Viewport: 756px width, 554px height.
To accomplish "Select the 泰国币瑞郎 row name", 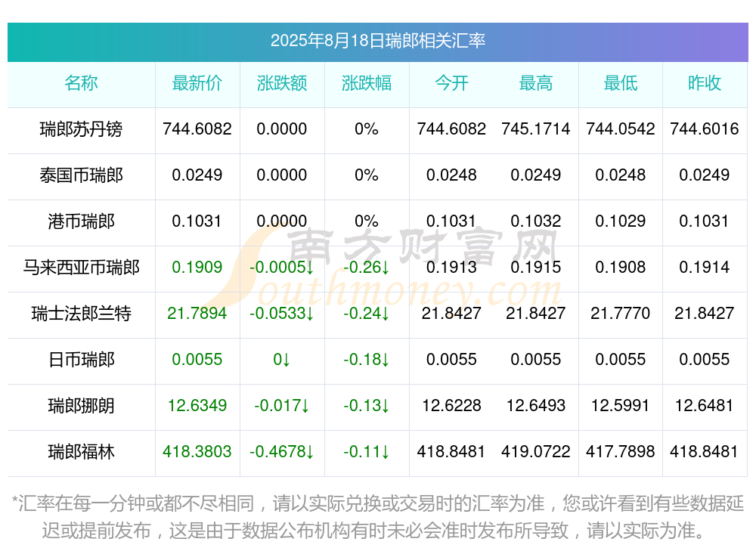I will pyautogui.click(x=81, y=175).
